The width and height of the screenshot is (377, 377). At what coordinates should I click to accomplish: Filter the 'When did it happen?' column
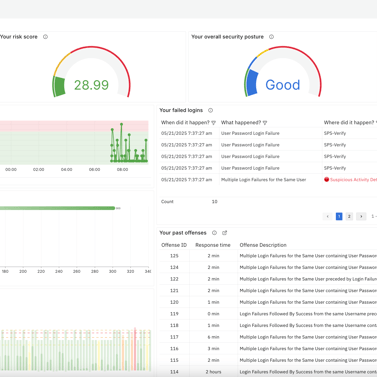214,123
